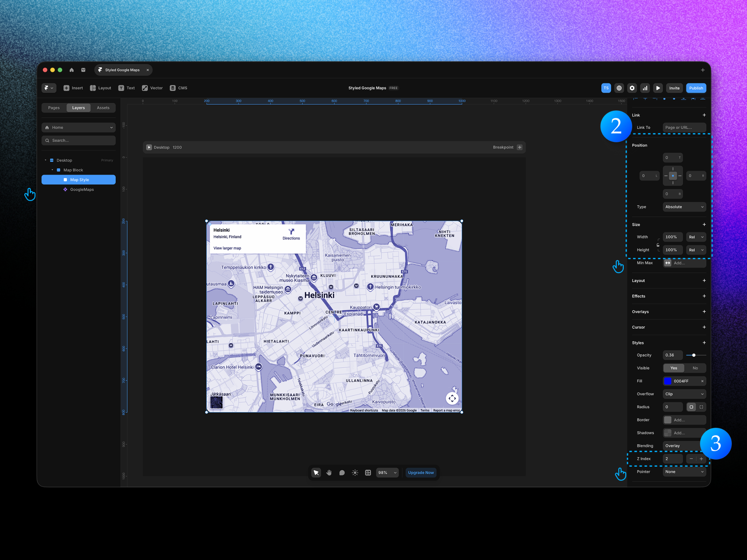Image resolution: width=747 pixels, height=560 pixels.
Task: Toggle the light theme sun icon
Action: pos(355,472)
